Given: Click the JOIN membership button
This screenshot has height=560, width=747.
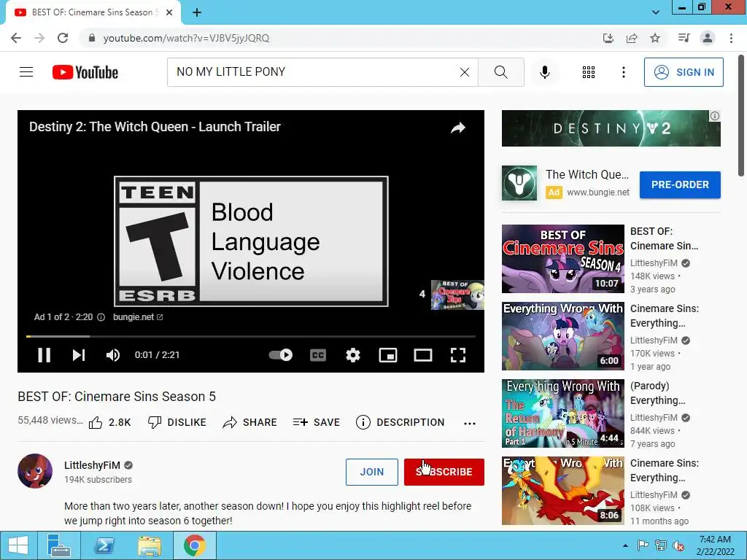Looking at the screenshot, I should pyautogui.click(x=371, y=472).
